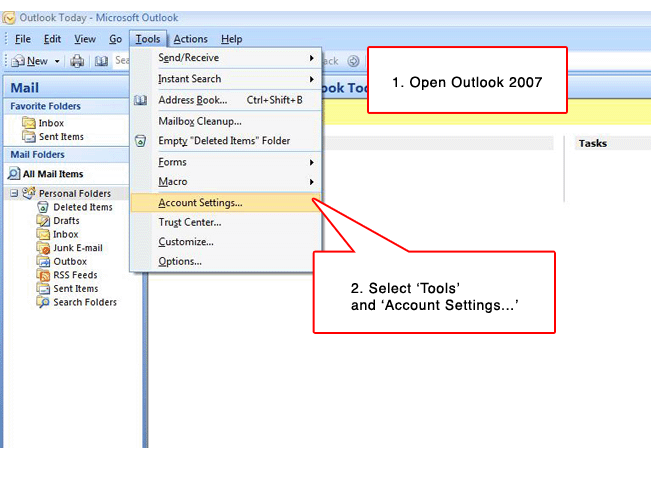This screenshot has height=500, width=657.
Task: Click the Junk E-mail folder icon
Action: (x=44, y=248)
